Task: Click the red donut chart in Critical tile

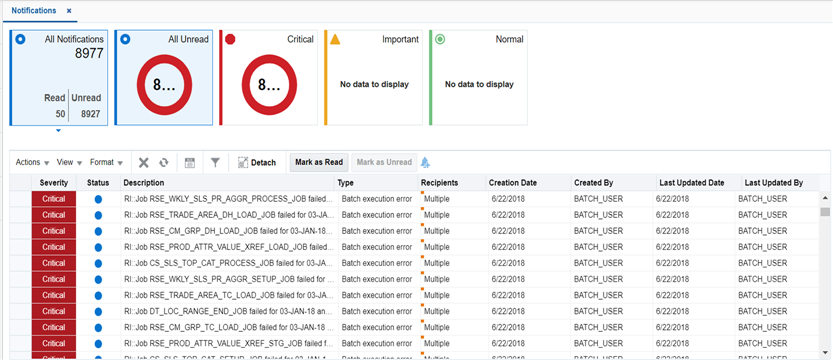Action: tap(269, 84)
